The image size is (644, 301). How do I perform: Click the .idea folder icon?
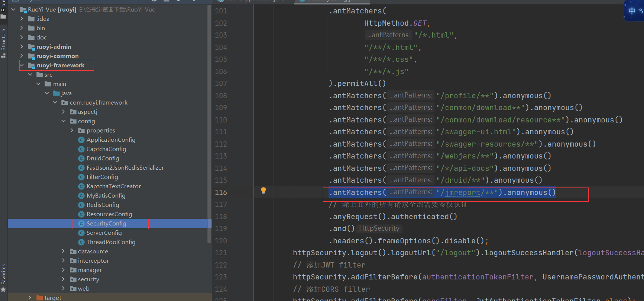(31, 19)
